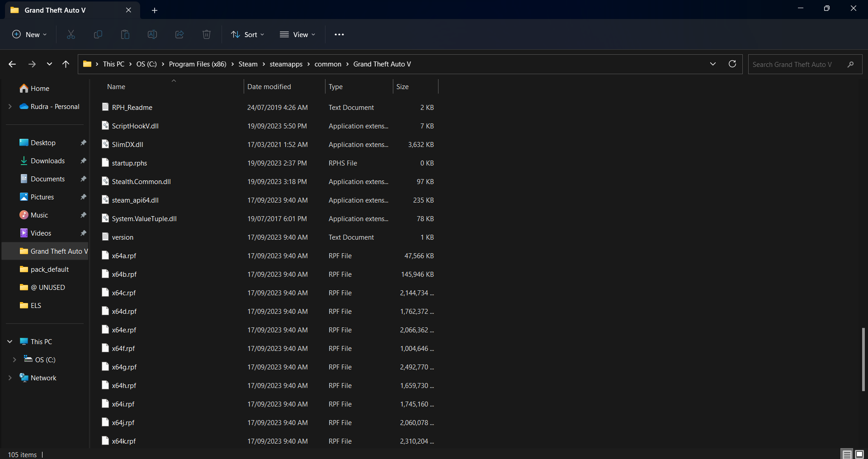Image resolution: width=868 pixels, height=459 pixels.
Task: Expand the Network tree node
Action: (x=10, y=378)
